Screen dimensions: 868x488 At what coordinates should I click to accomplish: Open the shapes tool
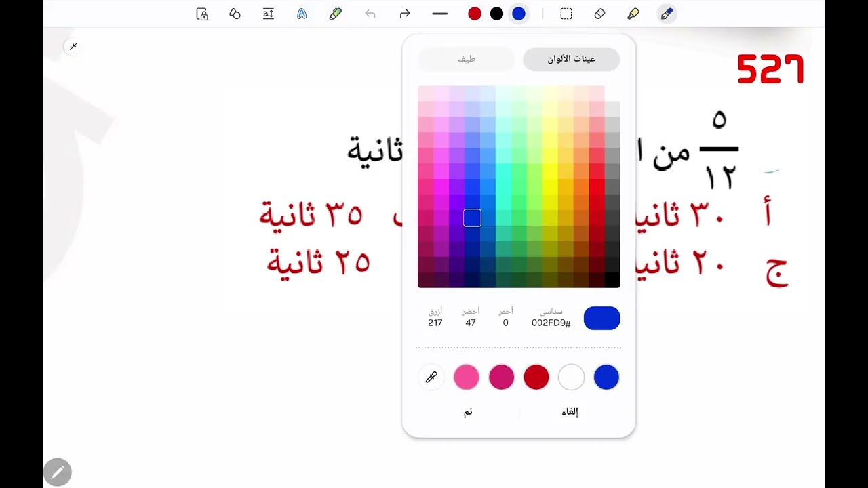click(235, 14)
